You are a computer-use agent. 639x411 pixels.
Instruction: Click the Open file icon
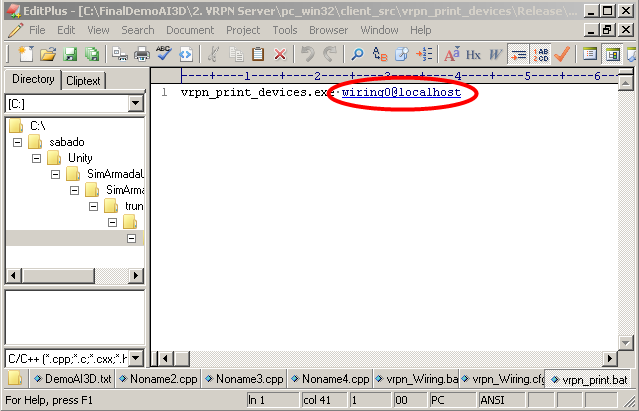(48, 54)
